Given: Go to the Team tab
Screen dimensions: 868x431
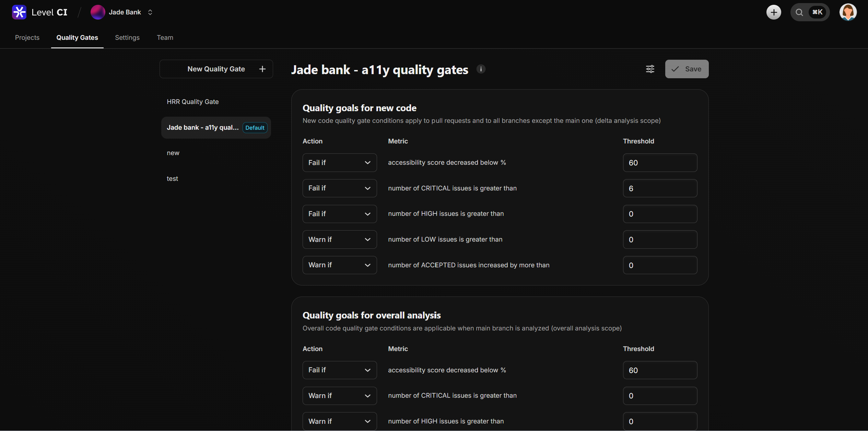Looking at the screenshot, I should click(165, 37).
